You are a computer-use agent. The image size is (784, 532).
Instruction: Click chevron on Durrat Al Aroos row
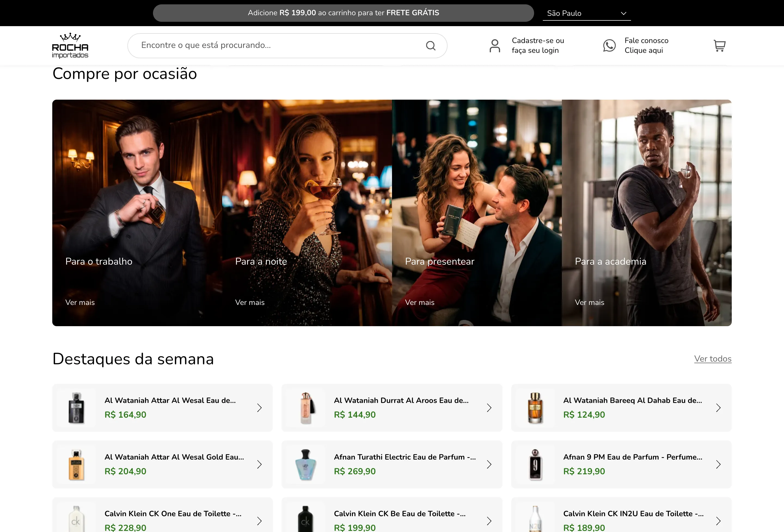click(489, 408)
